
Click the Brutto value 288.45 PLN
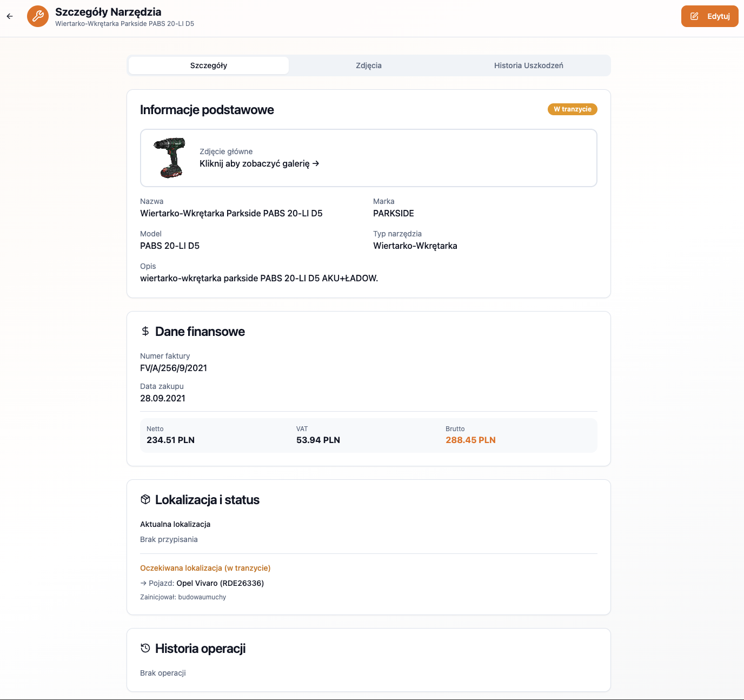pyautogui.click(x=470, y=440)
